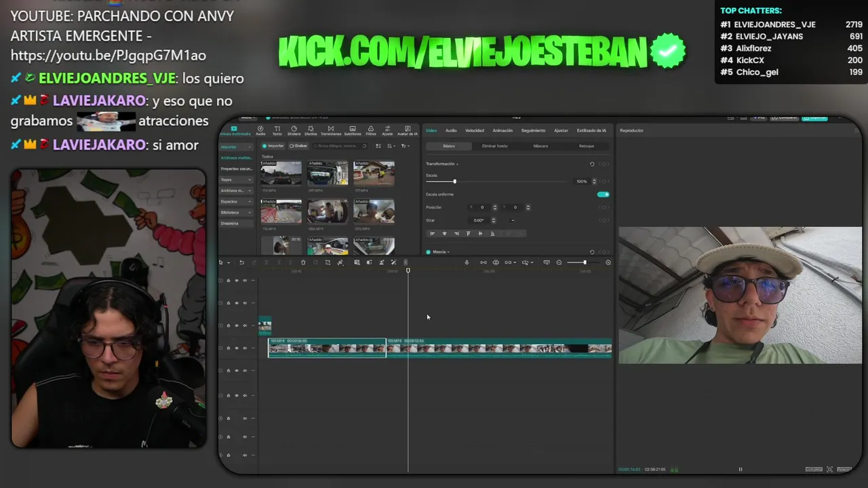Click the microphone record voiceover icon
Screen dimensions: 868x488
tap(467, 262)
